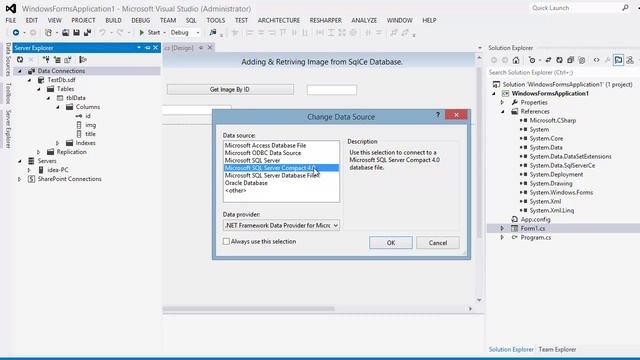
Task: Switch to the Solution Explorer tab
Action: point(511,349)
